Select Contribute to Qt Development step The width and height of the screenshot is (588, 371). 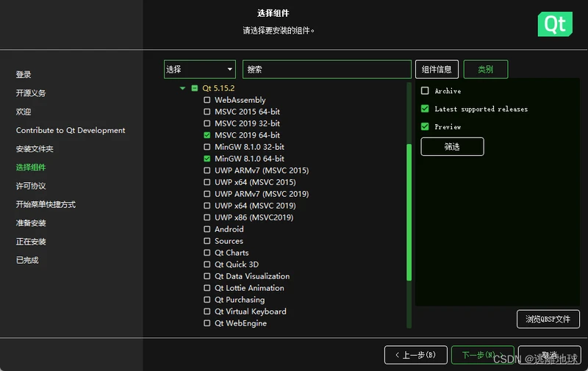coord(71,131)
